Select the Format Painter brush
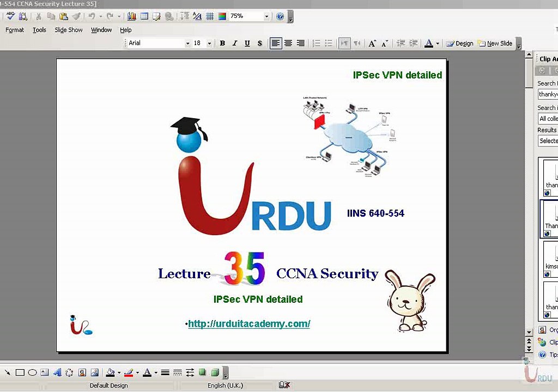Image resolution: width=558 pixels, height=392 pixels. [76, 16]
